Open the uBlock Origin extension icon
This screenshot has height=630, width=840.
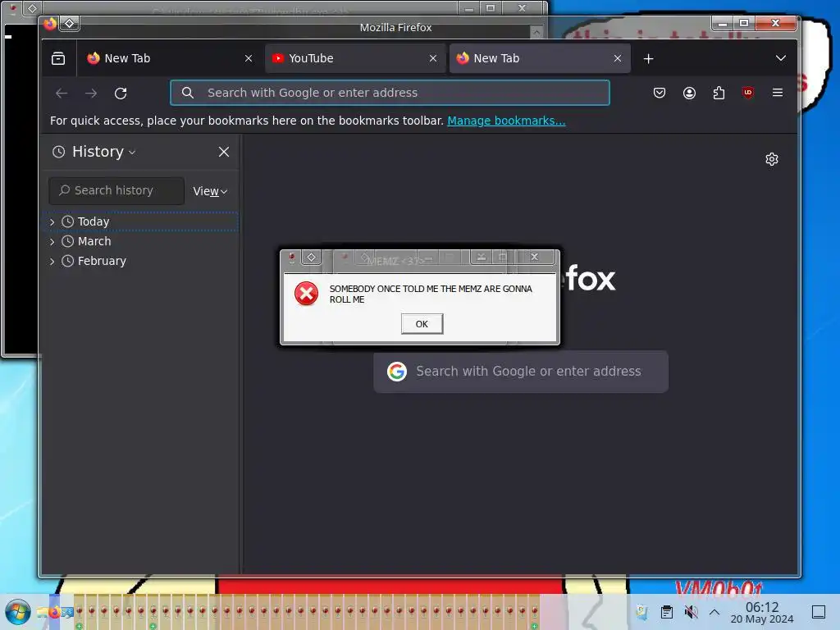[x=748, y=93]
